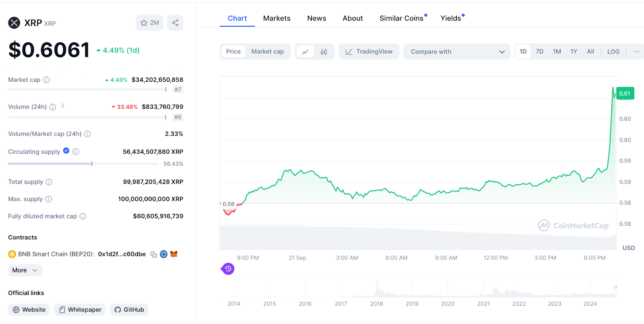
Task: Open the News tab
Action: click(317, 18)
